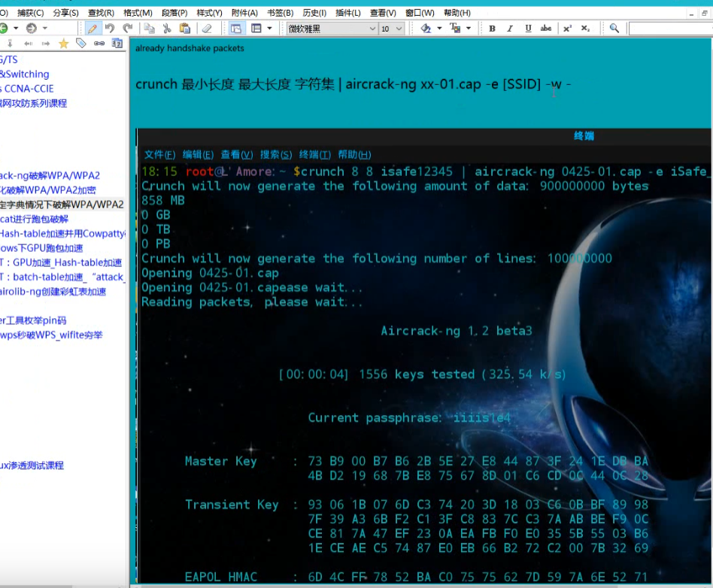The image size is (713, 588).
Task: Click the magnifier search icon
Action: coord(614,28)
